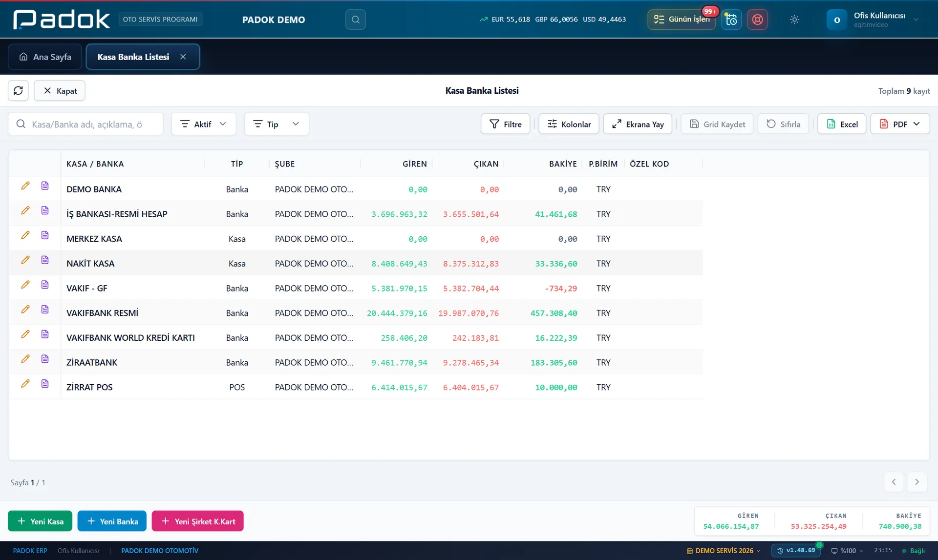Click Ekrana Yay fit-to-screen button

pos(638,124)
